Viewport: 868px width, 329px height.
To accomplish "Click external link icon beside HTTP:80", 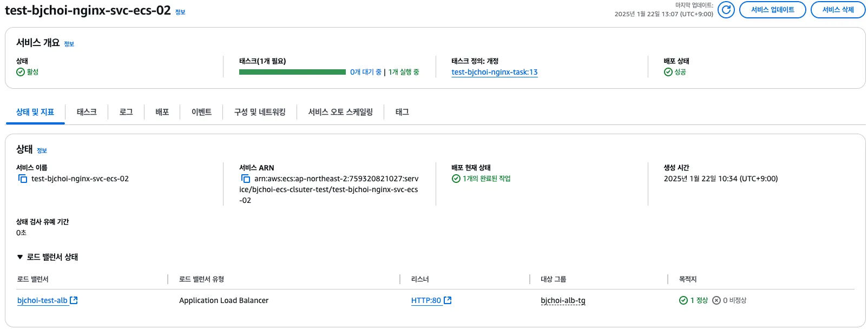I will coord(448,300).
